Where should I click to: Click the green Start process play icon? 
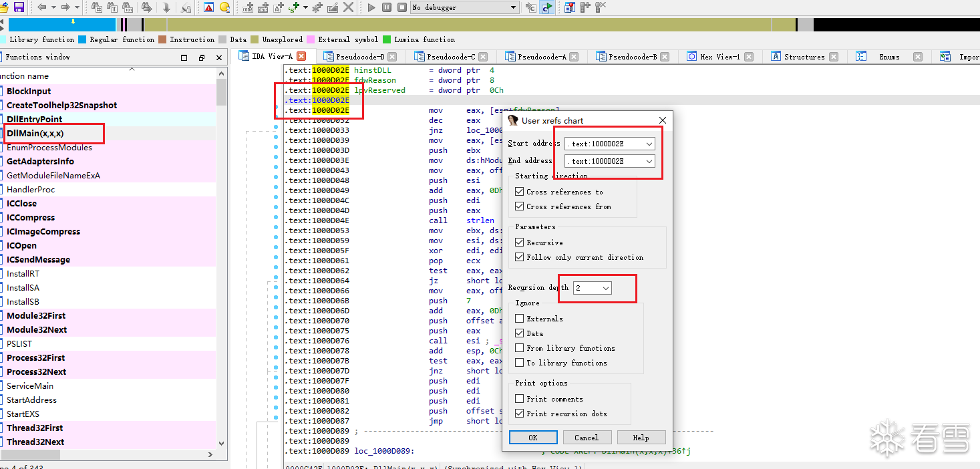(x=371, y=7)
